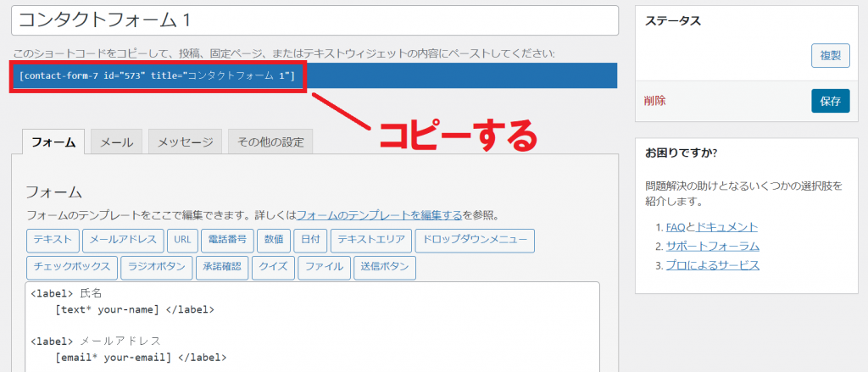Insert a 承諾確認 acceptance tag
Viewport: 868px width, 372px height.
pyautogui.click(x=222, y=266)
